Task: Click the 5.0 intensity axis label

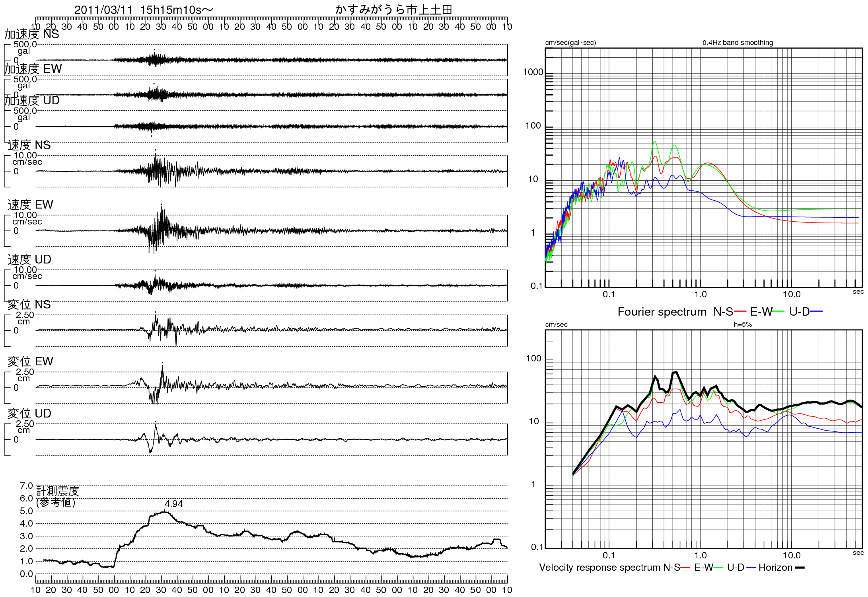Action: (x=26, y=511)
